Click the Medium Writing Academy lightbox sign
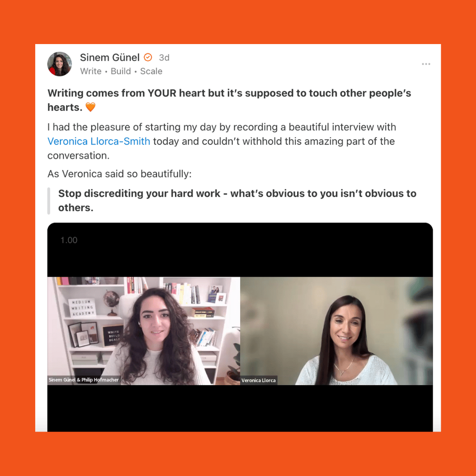Viewport: 476px width, 476px height. click(x=82, y=308)
